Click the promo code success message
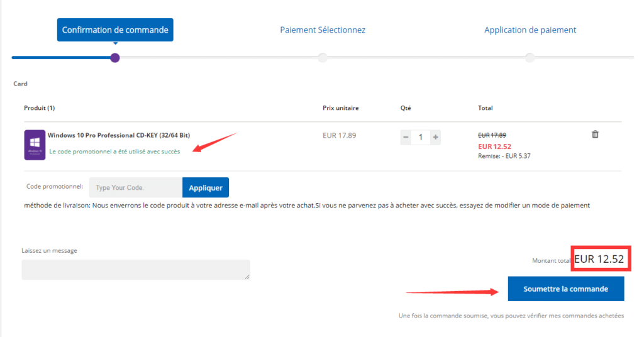 [114, 152]
